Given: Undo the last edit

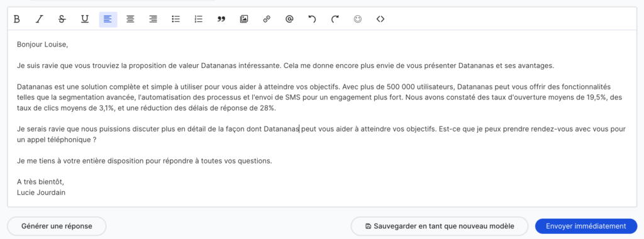Looking at the screenshot, I should pos(312,19).
